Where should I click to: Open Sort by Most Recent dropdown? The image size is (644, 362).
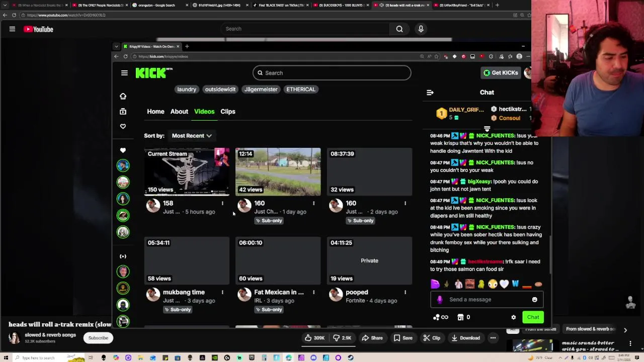coord(192,136)
